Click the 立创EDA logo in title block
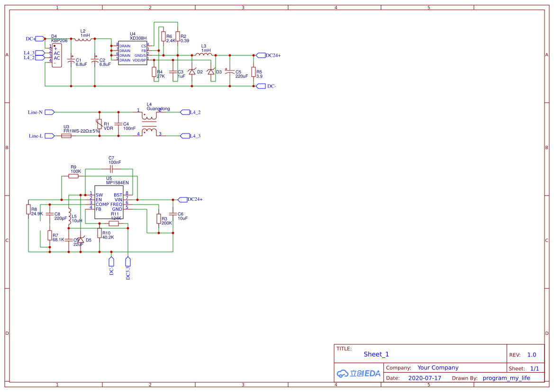554x392 pixels. tap(359, 373)
